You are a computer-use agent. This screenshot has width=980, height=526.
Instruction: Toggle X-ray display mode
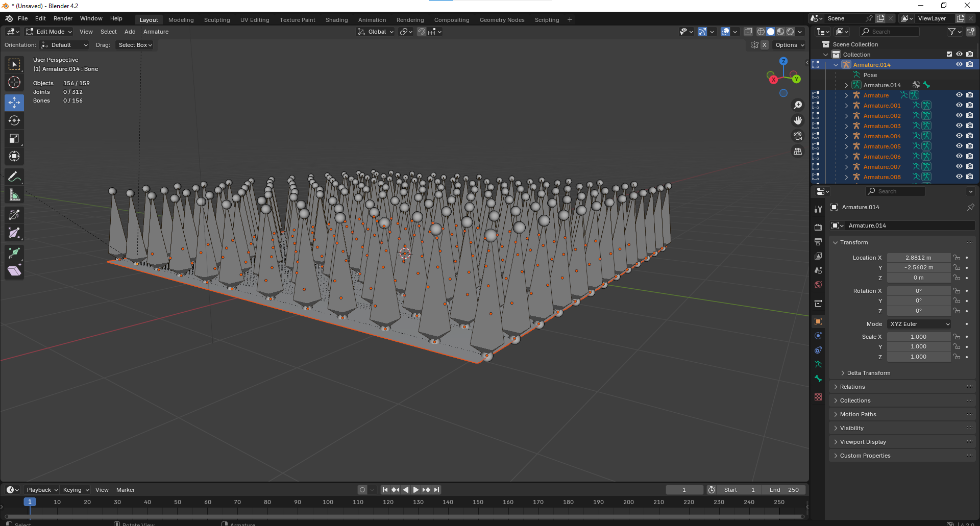748,32
